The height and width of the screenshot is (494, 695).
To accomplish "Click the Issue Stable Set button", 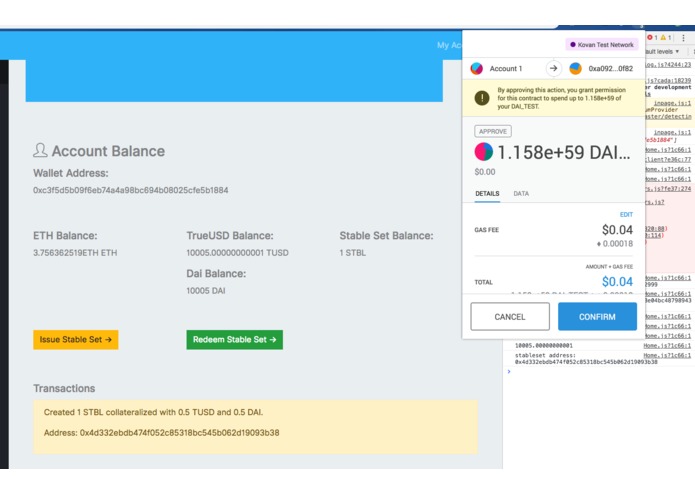I will pyautogui.click(x=75, y=340).
